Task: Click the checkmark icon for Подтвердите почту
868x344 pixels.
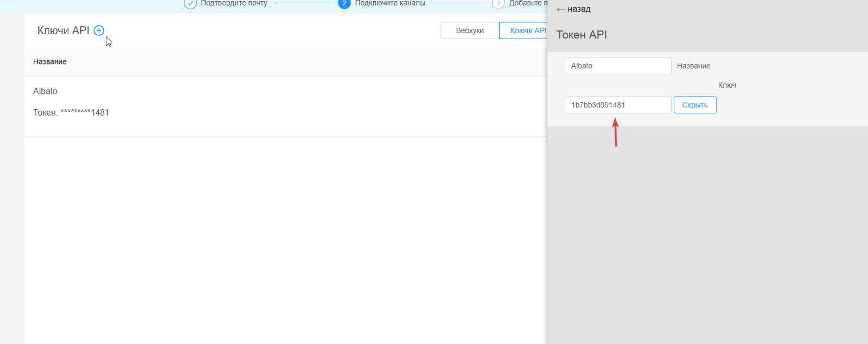Action: 190,3
